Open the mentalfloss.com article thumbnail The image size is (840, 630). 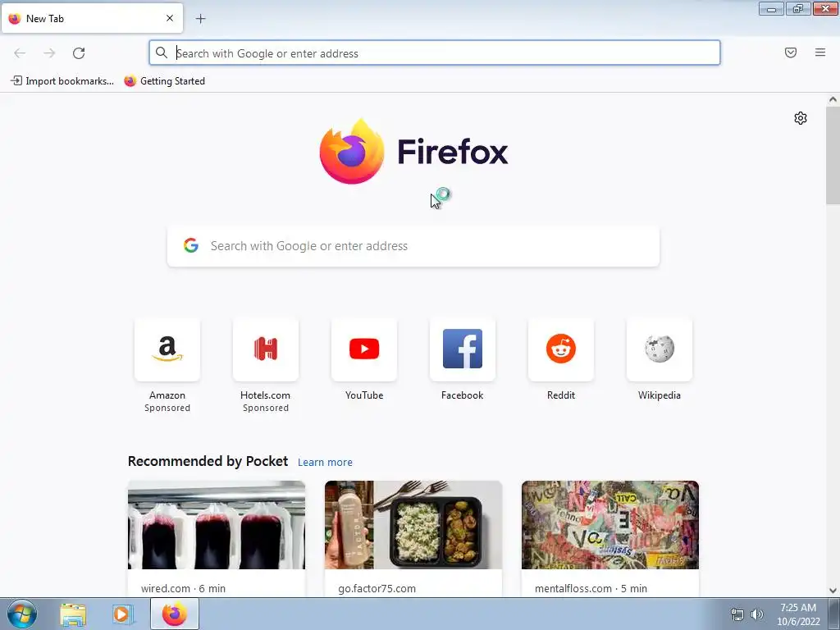click(x=610, y=525)
